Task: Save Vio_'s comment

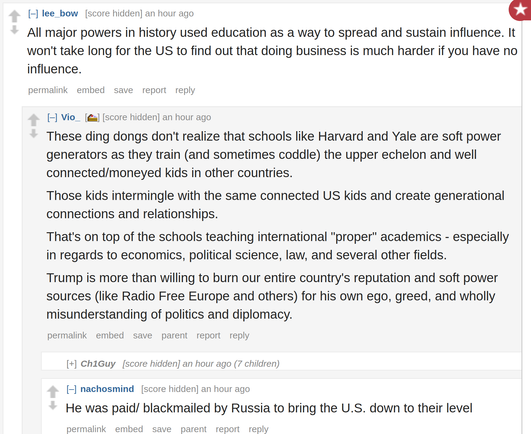Action: pyautogui.click(x=143, y=335)
